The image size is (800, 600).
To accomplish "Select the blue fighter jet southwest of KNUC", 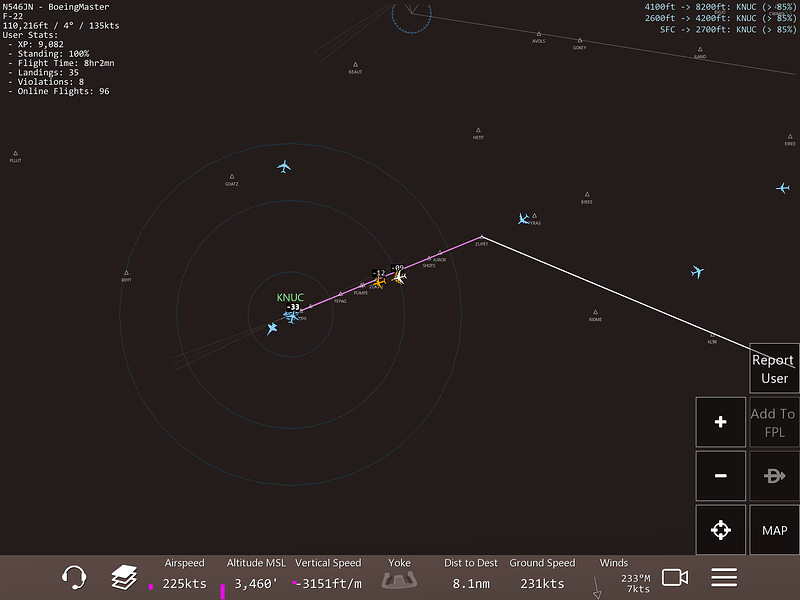I will point(272,329).
